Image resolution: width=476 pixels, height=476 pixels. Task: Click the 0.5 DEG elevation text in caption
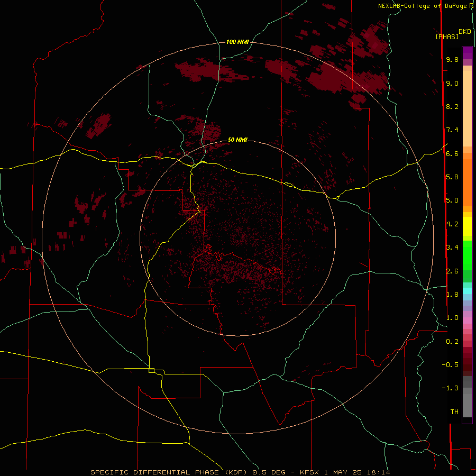[x=269, y=472]
